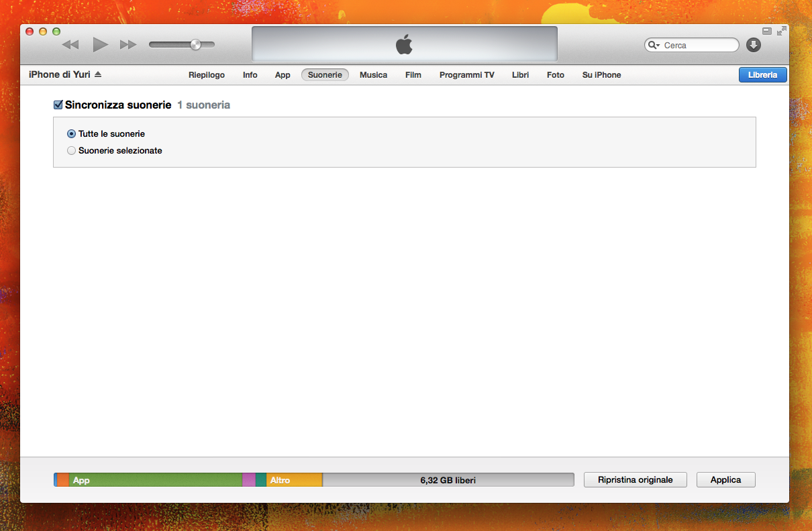Uncheck Sincronizza suonerie checkbox

[58, 105]
